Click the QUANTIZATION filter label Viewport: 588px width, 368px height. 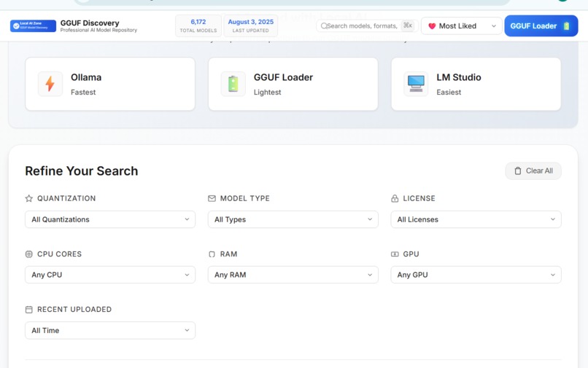66,199
